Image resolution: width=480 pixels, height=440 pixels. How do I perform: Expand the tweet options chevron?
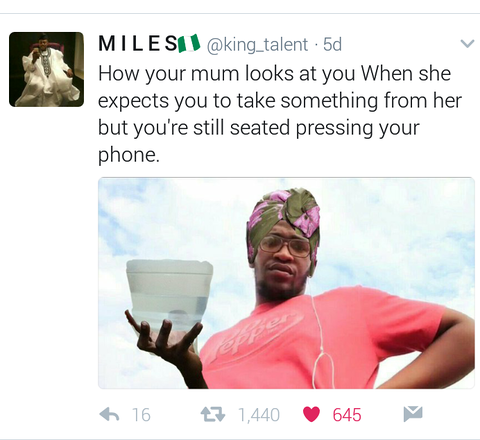[467, 44]
